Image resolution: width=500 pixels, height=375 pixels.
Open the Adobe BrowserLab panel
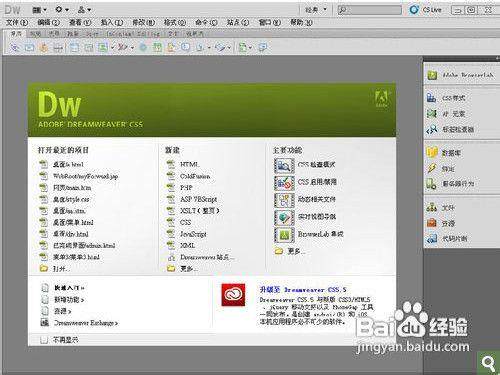click(x=461, y=75)
